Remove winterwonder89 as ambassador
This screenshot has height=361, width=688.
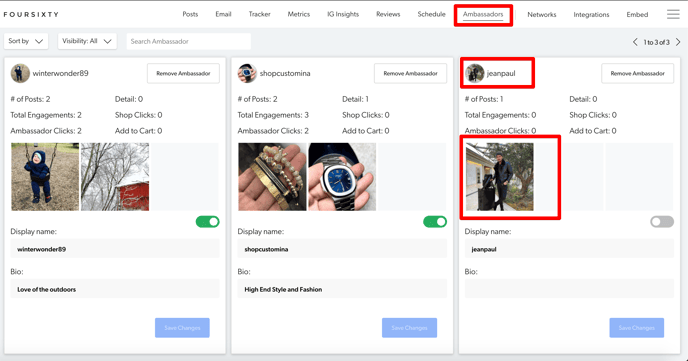tap(183, 73)
